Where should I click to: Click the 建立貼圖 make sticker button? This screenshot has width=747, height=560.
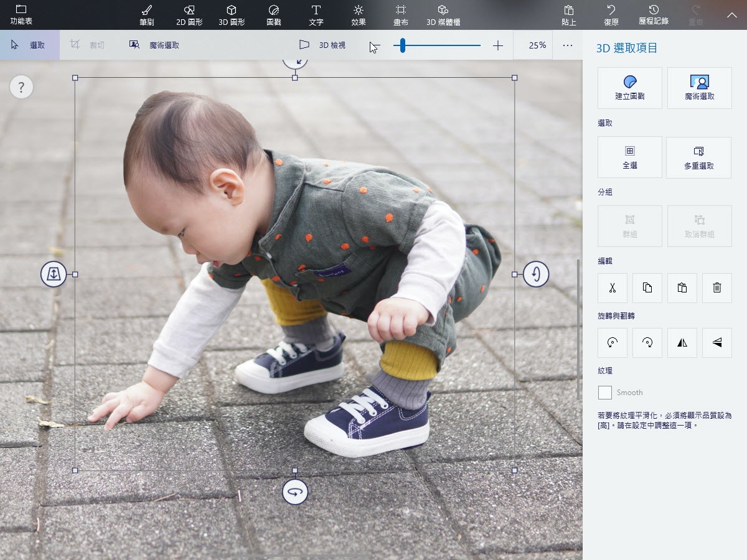[x=629, y=88]
